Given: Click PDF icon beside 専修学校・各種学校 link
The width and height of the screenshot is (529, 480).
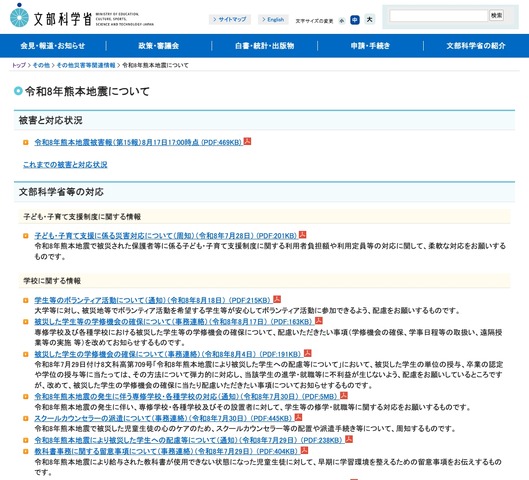Looking at the screenshot, I should coord(343,395).
